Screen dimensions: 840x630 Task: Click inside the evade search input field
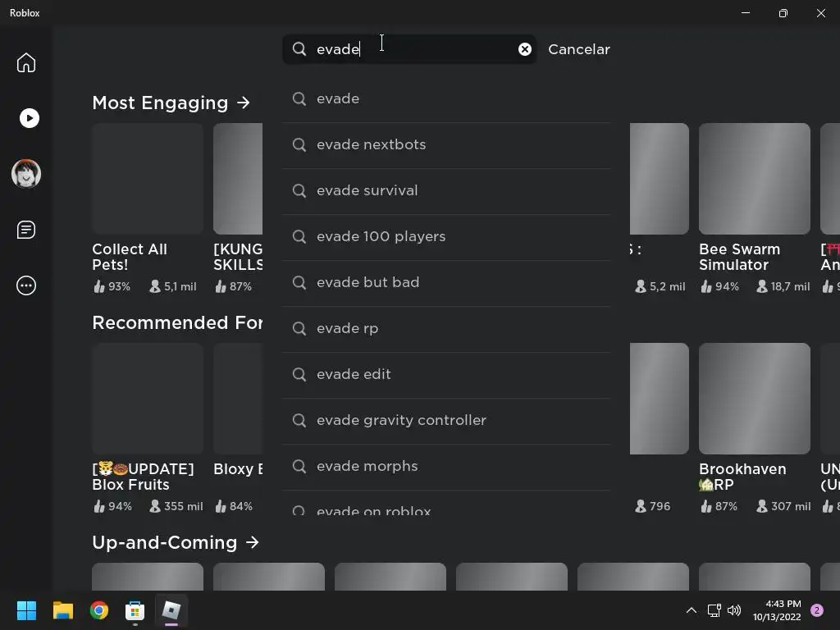413,49
